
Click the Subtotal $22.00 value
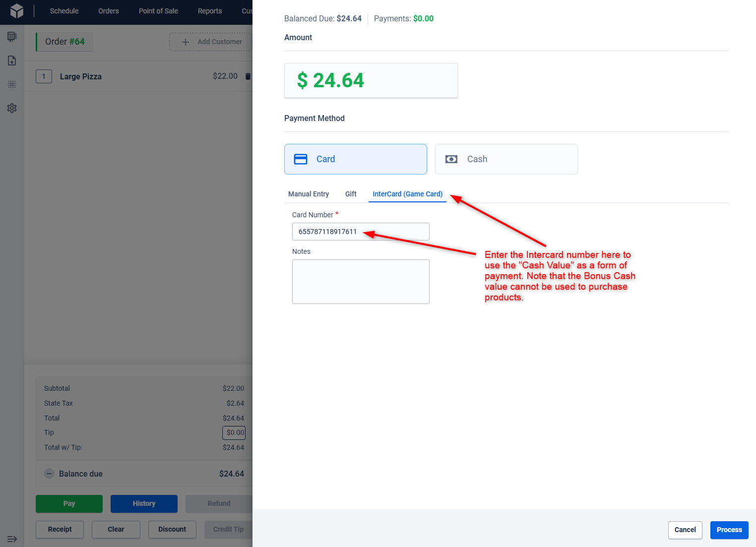233,388
